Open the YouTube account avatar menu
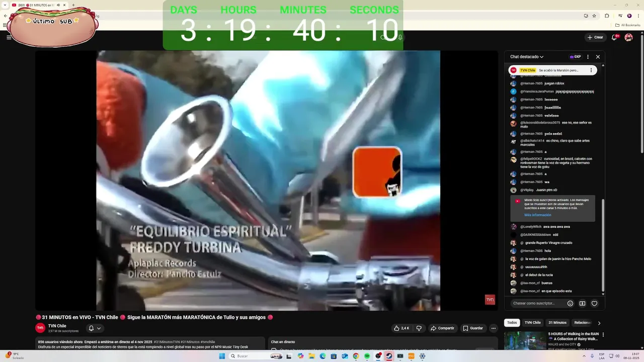This screenshot has width=644, height=362. coord(628,37)
